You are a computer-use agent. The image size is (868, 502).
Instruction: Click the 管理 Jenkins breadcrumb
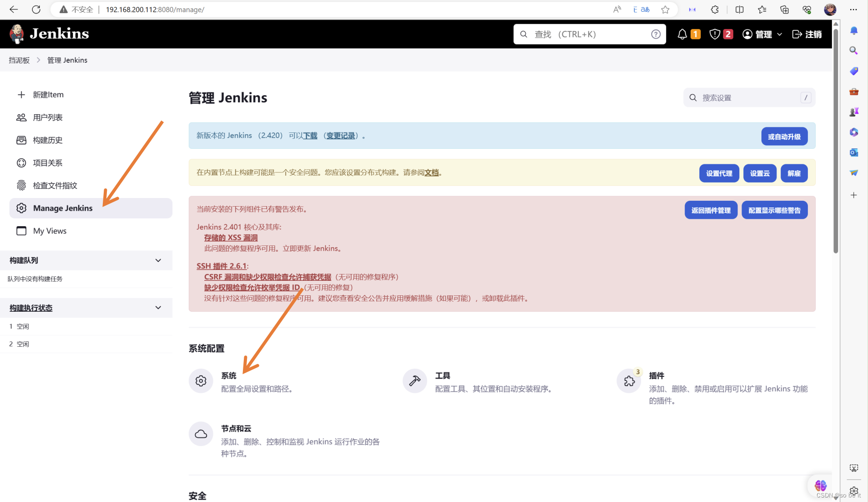(x=67, y=60)
